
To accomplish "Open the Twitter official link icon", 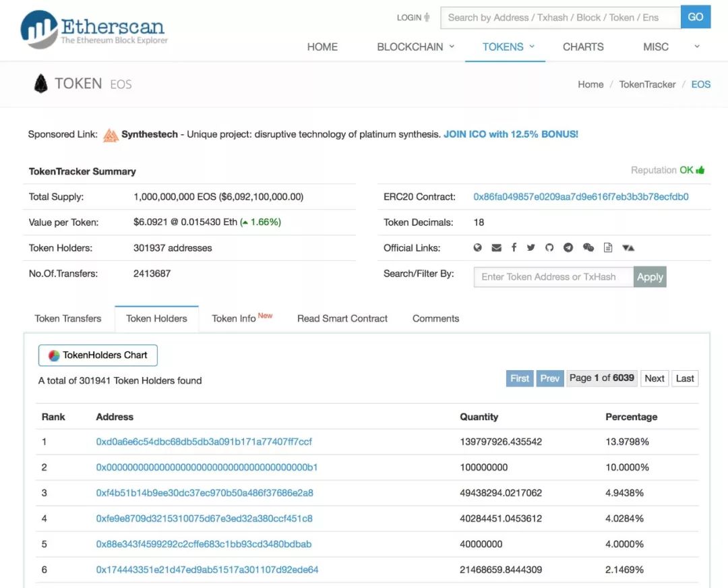I will tap(530, 247).
